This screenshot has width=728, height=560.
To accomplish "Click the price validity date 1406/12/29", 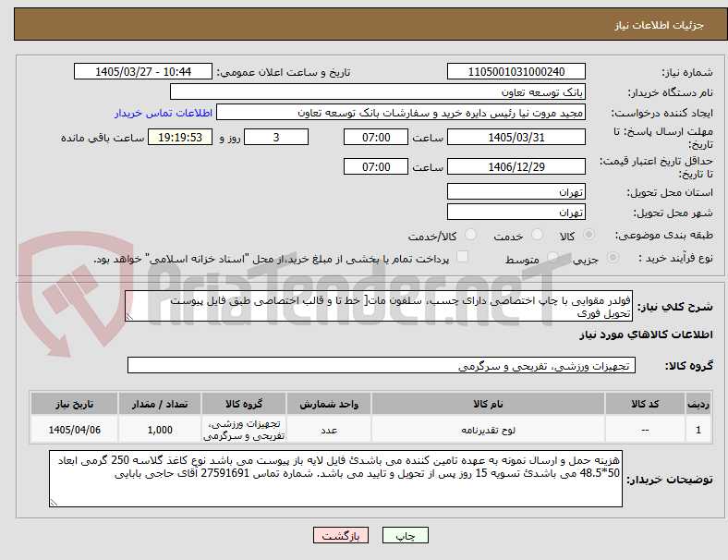I will coord(516,166).
